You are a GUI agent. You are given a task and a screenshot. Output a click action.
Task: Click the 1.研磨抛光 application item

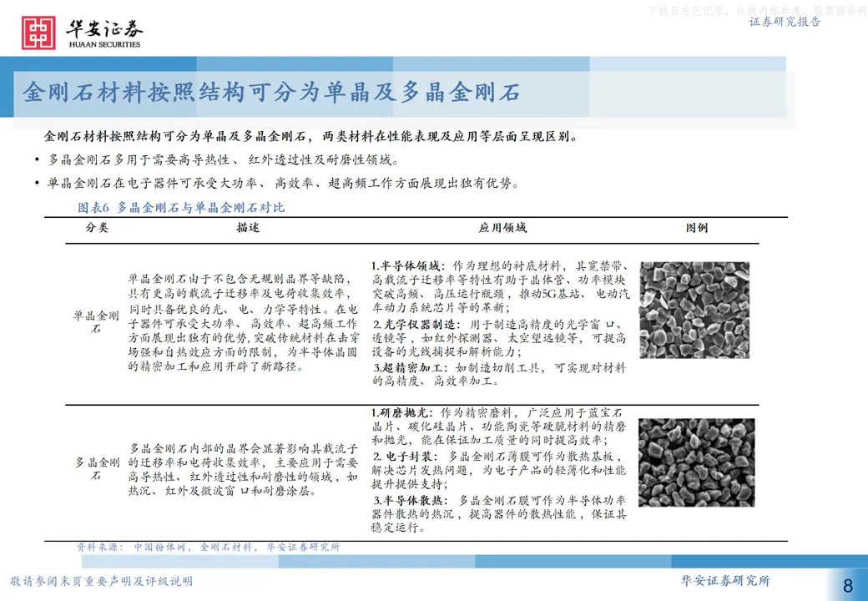pos(498,426)
